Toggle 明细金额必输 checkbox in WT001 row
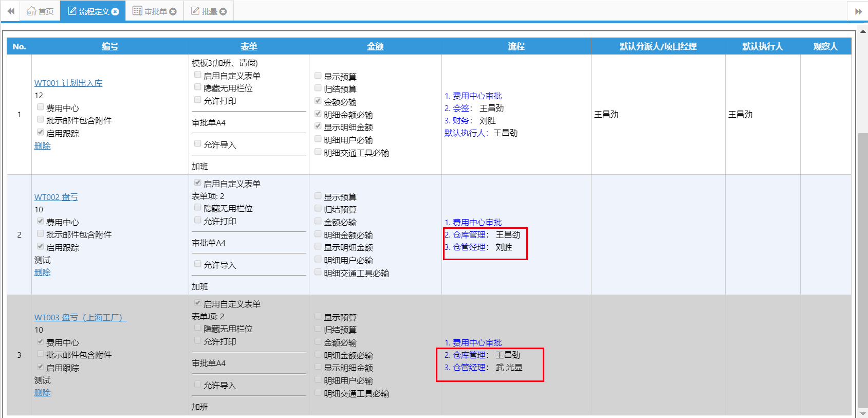This screenshot has height=418, width=868. tap(318, 114)
